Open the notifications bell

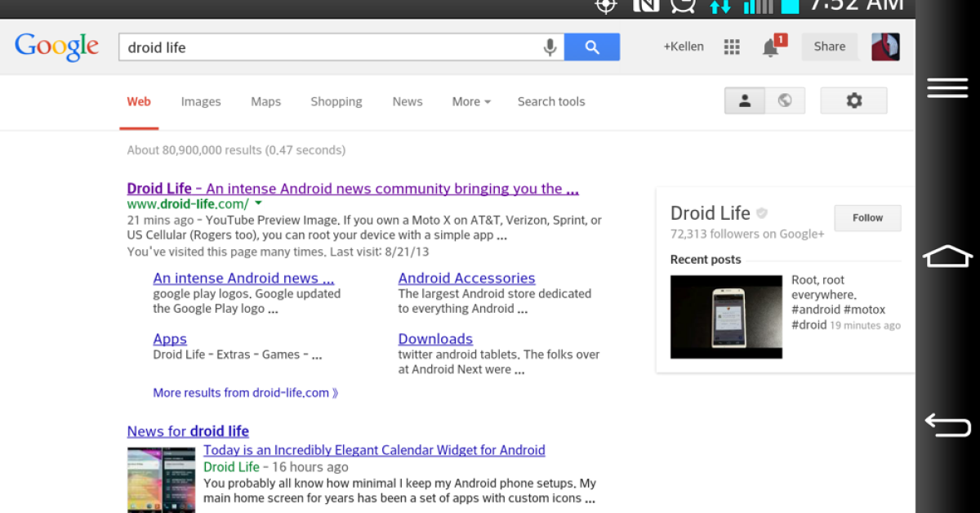pos(771,47)
